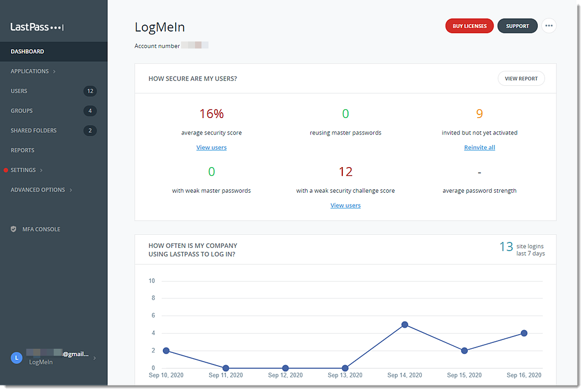The height and width of the screenshot is (392, 584).
Task: Open the three-dots more options button
Action: [x=548, y=26]
